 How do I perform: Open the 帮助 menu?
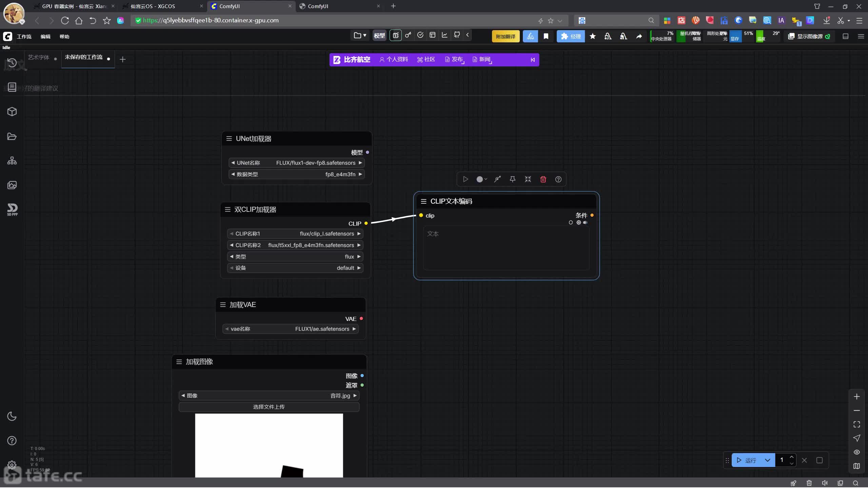(64, 37)
